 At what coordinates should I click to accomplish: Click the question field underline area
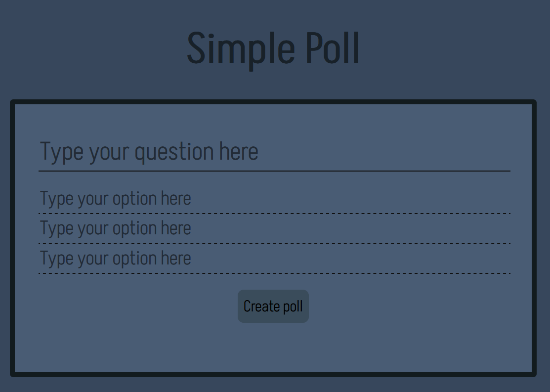(273, 170)
